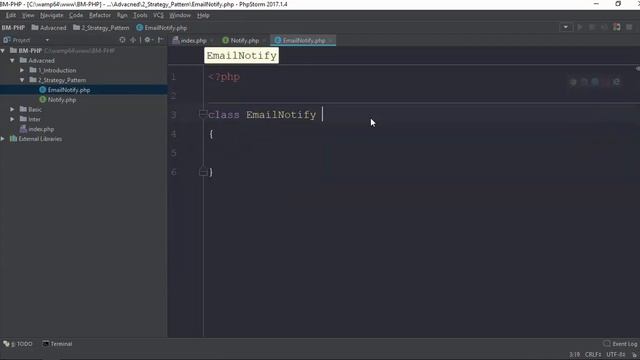Click UTF-8 encoding in status bar
This screenshot has width=640, height=360.
click(x=616, y=354)
